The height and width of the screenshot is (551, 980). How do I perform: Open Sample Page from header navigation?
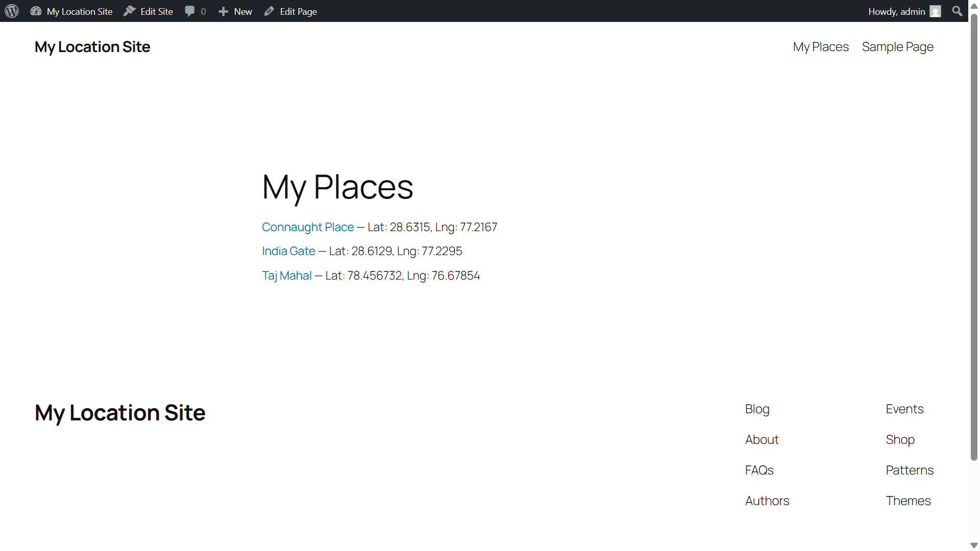tap(898, 47)
